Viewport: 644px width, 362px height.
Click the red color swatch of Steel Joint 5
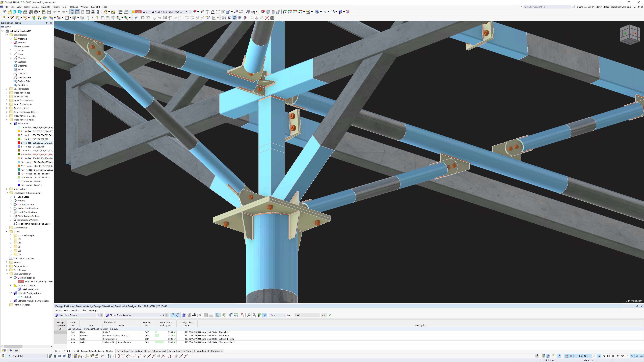tap(19, 143)
